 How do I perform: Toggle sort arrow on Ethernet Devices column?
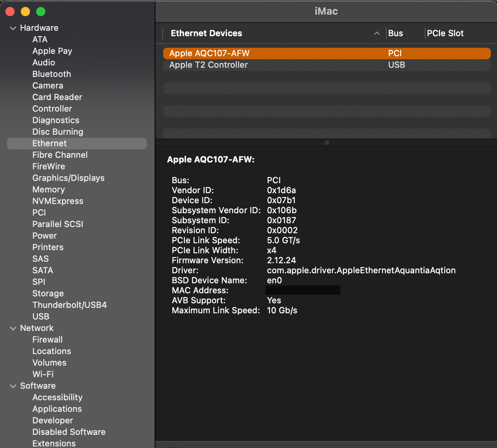[x=377, y=33]
